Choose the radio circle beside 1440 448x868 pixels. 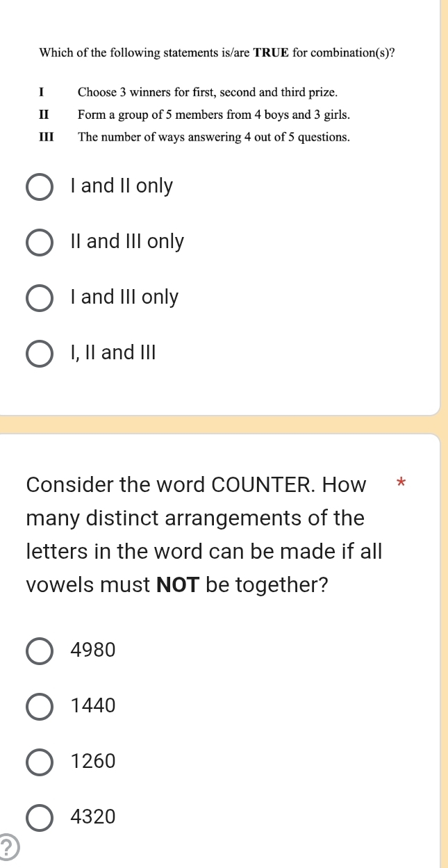[x=40, y=707]
